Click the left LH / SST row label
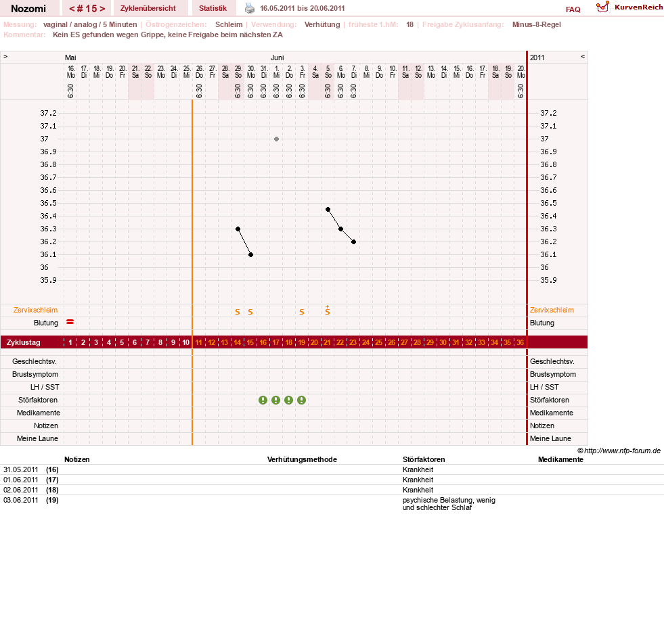Viewport: 664px width, 644px height. 45,387
